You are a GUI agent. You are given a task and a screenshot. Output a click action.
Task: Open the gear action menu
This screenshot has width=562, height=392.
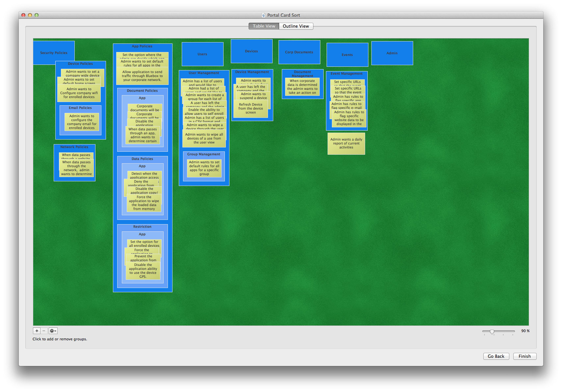coord(53,331)
